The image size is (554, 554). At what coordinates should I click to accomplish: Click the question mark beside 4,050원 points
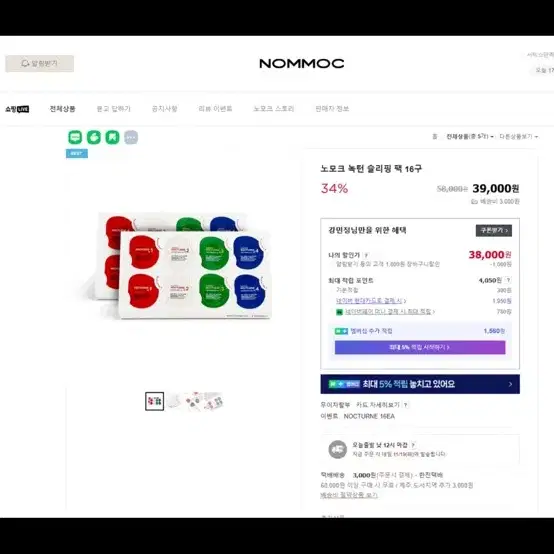click(x=508, y=280)
